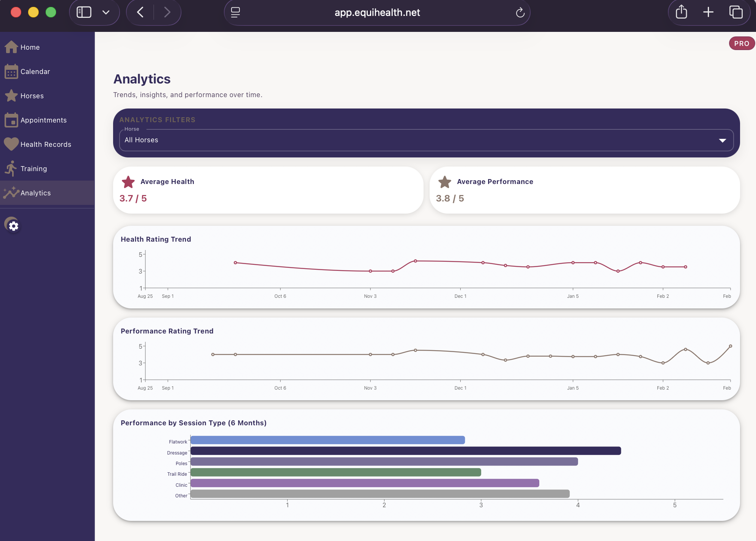756x541 pixels.
Task: Click the Horses star icon
Action: coord(11,96)
